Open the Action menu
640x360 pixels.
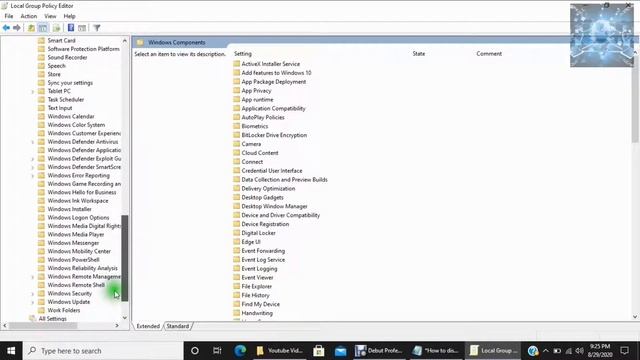29,16
